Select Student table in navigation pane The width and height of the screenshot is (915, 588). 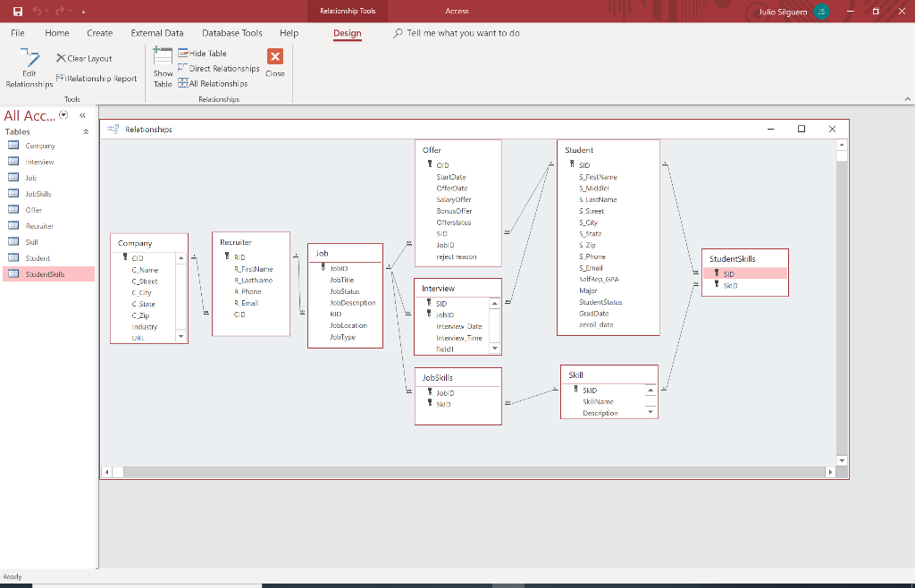pyautogui.click(x=48, y=258)
